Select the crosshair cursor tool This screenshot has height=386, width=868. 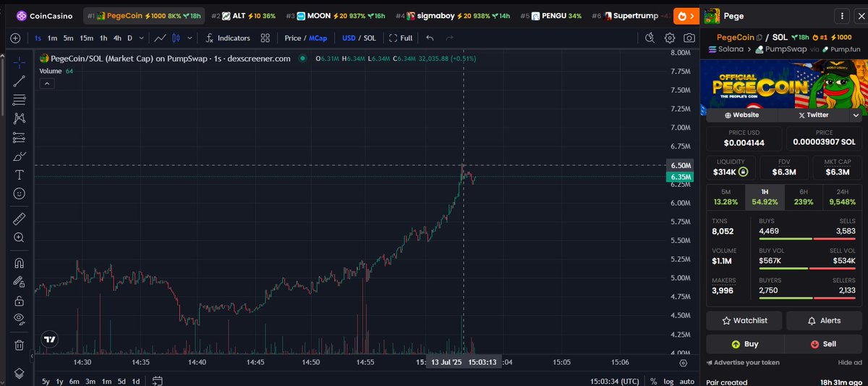pos(20,62)
